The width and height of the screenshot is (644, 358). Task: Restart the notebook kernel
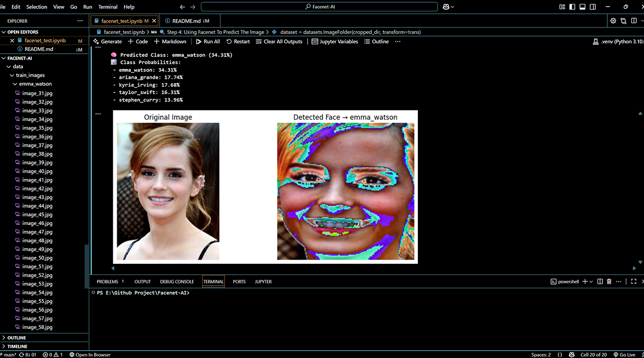(238, 42)
